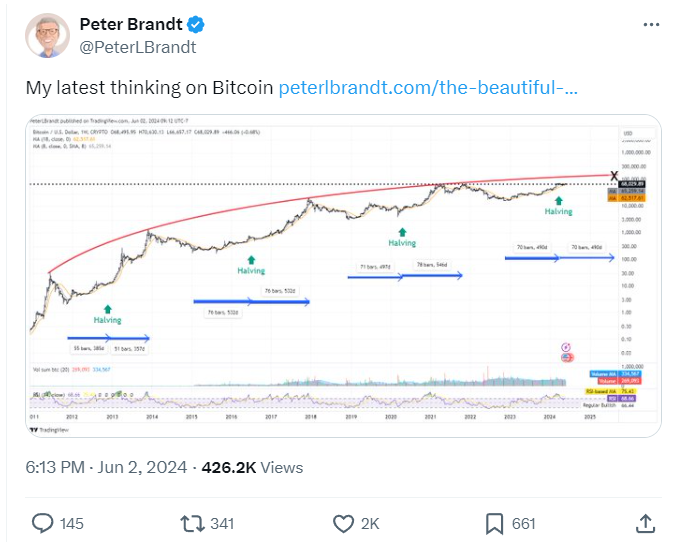The width and height of the screenshot is (678, 546).
Task: Click the 145 replies count
Action: point(71,524)
